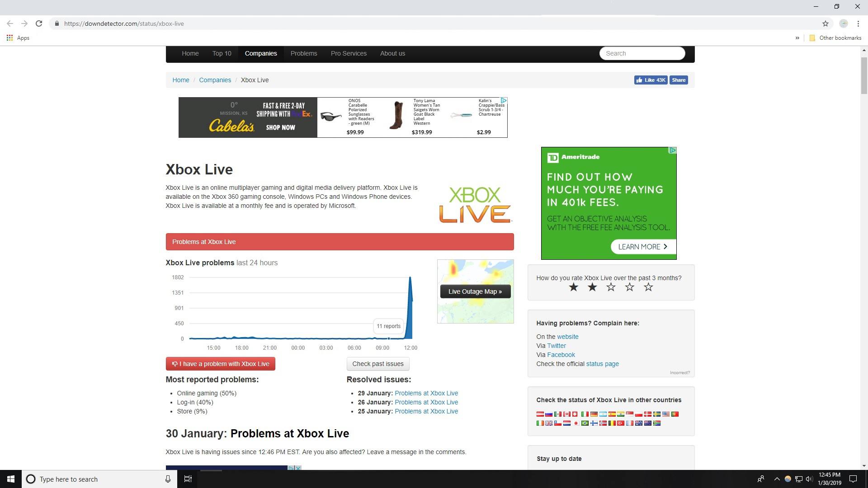Go back using the browser back arrow
The image size is (868, 488).
coord(10,23)
